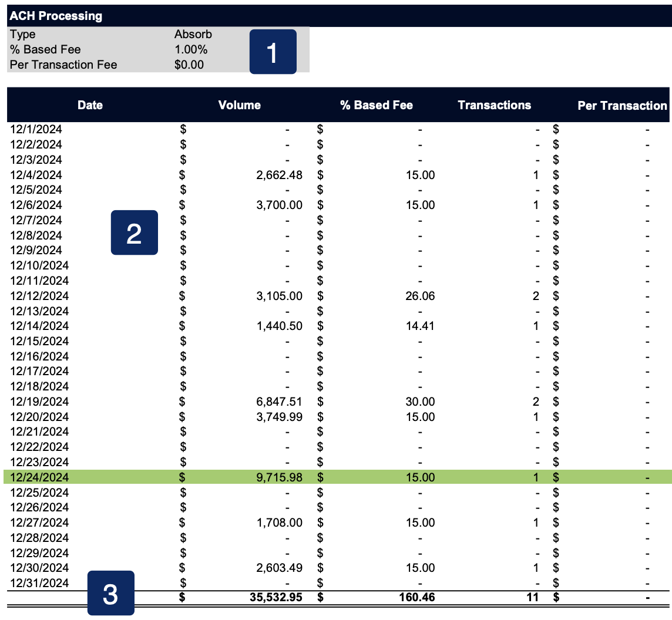Click the 160.46 fee total
The width and height of the screenshot is (672, 620).
(x=419, y=596)
